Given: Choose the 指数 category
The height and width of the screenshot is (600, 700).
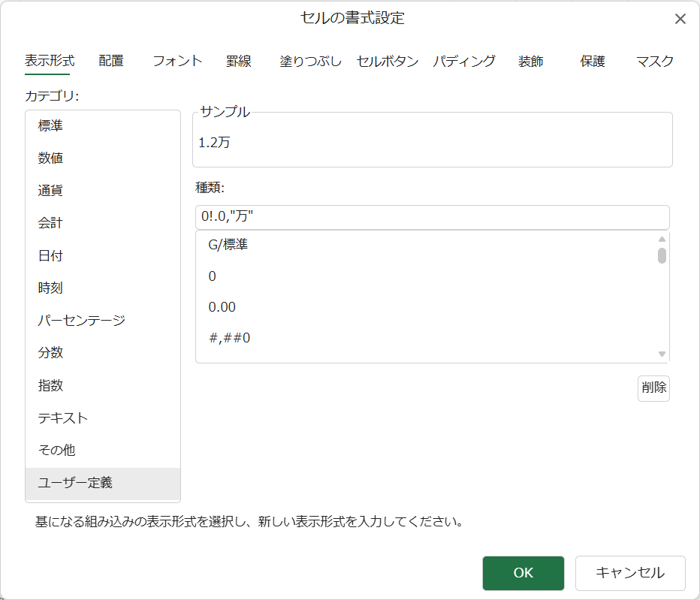Looking at the screenshot, I should click(103, 385).
